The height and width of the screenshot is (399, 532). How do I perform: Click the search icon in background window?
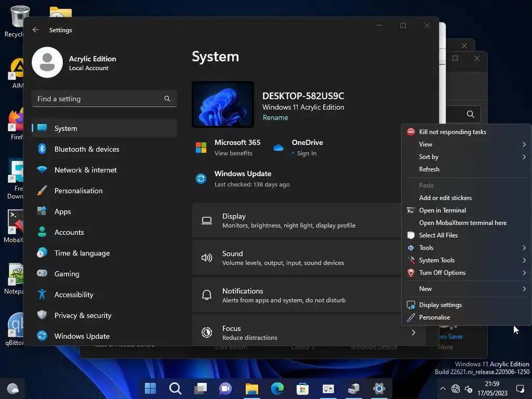(x=470, y=114)
